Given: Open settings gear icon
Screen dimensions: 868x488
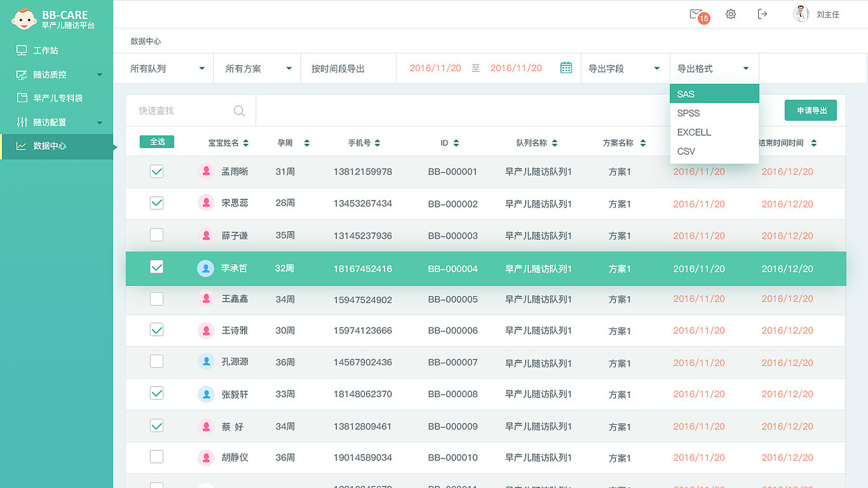Looking at the screenshot, I should click(730, 14).
